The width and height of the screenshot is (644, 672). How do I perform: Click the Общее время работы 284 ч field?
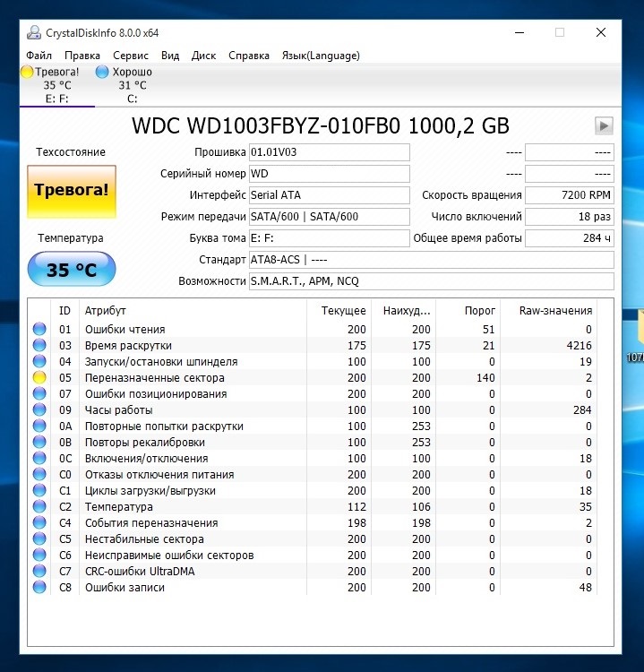tap(570, 238)
